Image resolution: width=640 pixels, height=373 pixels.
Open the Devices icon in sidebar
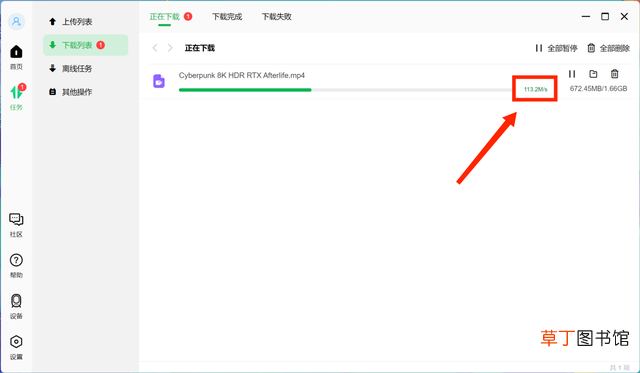coord(16,301)
